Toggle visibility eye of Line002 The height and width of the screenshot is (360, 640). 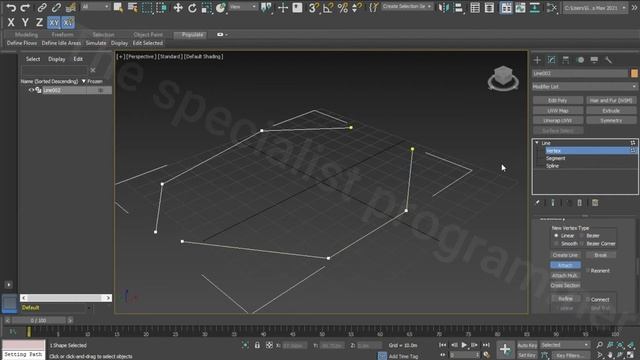(x=31, y=90)
